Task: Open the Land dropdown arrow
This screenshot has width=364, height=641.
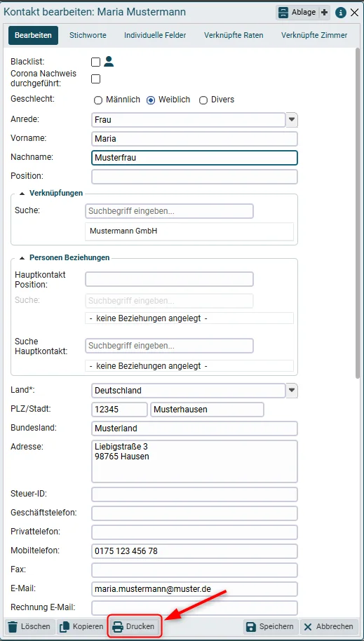Action: 292,391
